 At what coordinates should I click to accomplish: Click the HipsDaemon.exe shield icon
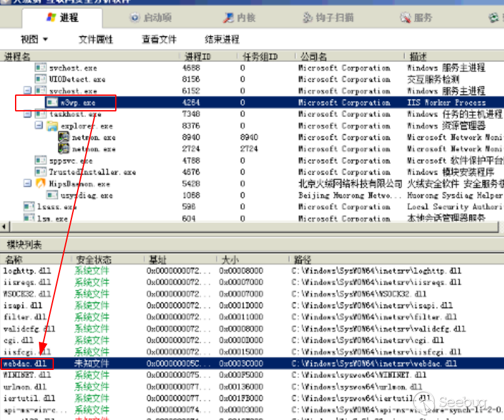pyautogui.click(x=41, y=184)
